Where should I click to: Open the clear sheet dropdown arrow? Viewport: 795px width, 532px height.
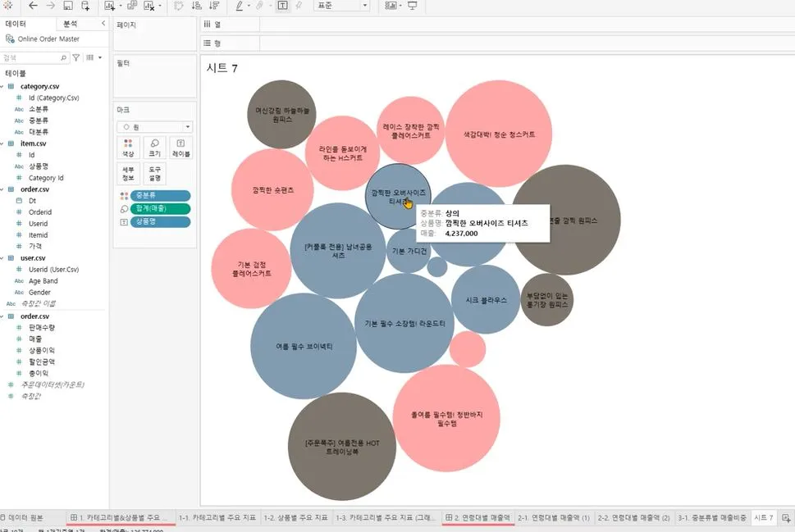(x=160, y=6)
